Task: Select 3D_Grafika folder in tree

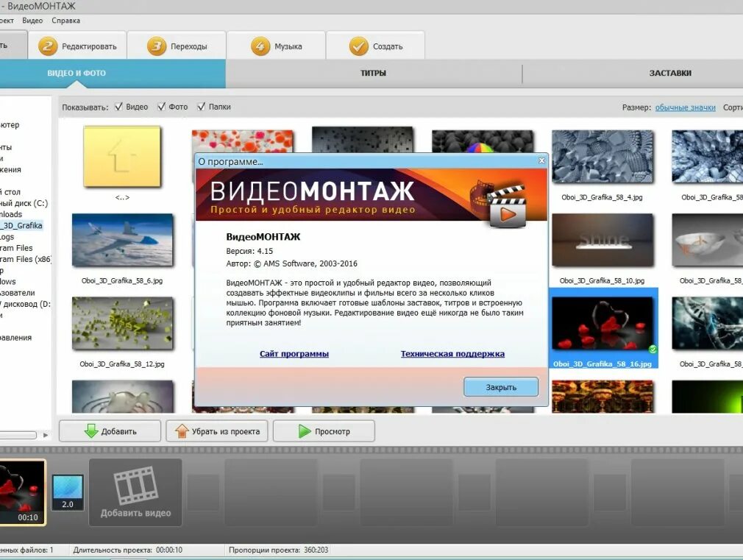Action: point(21,225)
